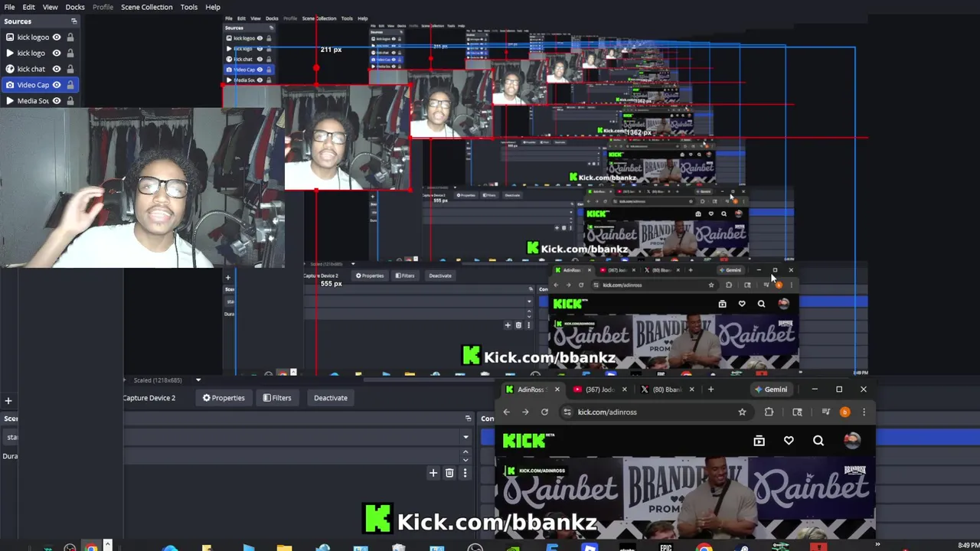980x551 pixels.
Task: Hide the kick logo source
Action: pos(56,53)
